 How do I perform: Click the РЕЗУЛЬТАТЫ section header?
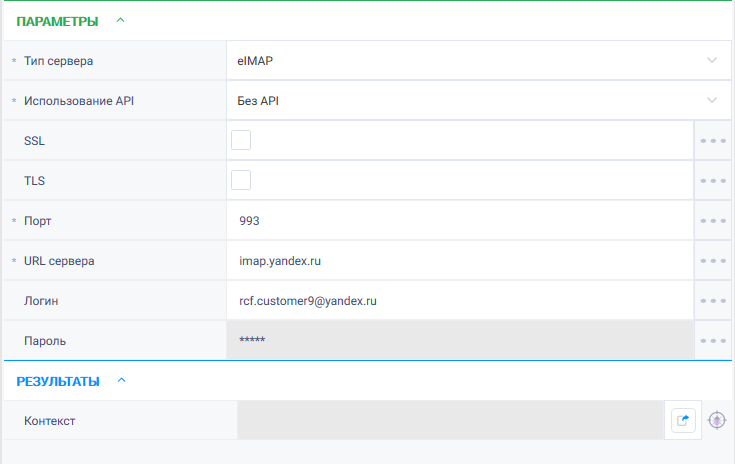58,382
